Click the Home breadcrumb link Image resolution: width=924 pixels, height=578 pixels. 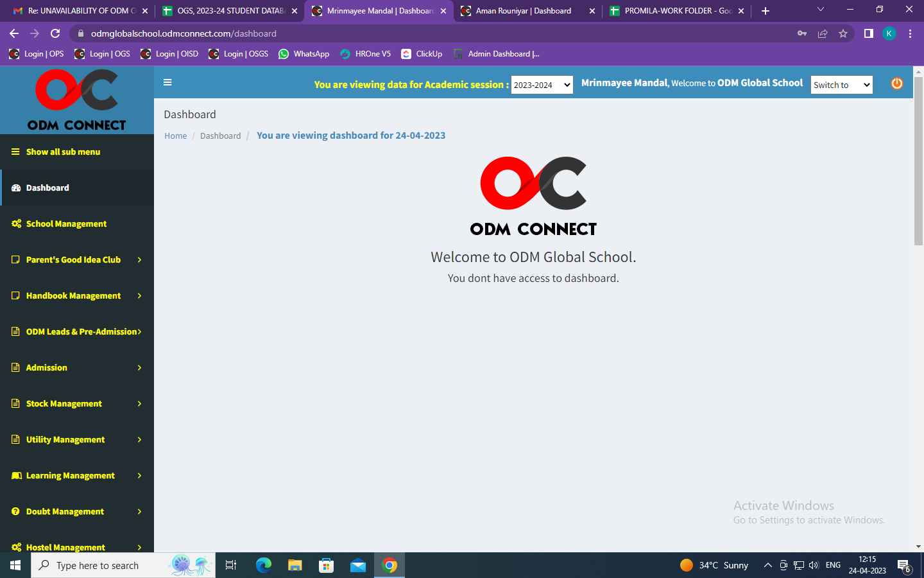(x=175, y=136)
